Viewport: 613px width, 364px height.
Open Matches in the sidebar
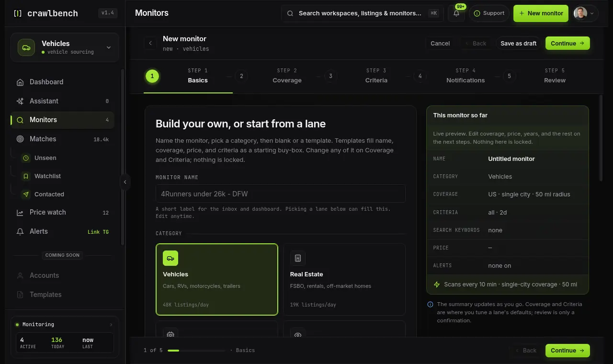[x=62, y=139]
